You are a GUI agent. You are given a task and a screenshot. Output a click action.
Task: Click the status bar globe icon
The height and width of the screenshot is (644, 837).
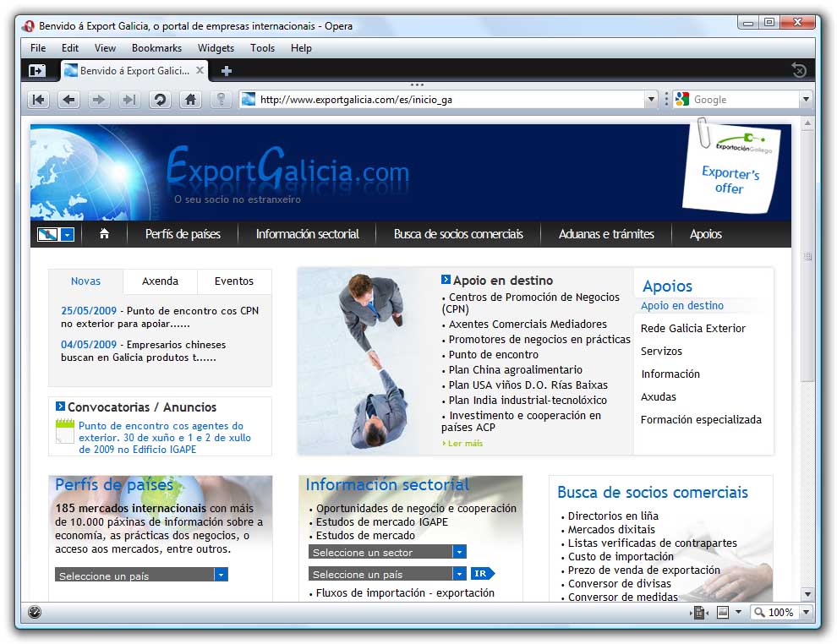pyautogui.click(x=35, y=612)
